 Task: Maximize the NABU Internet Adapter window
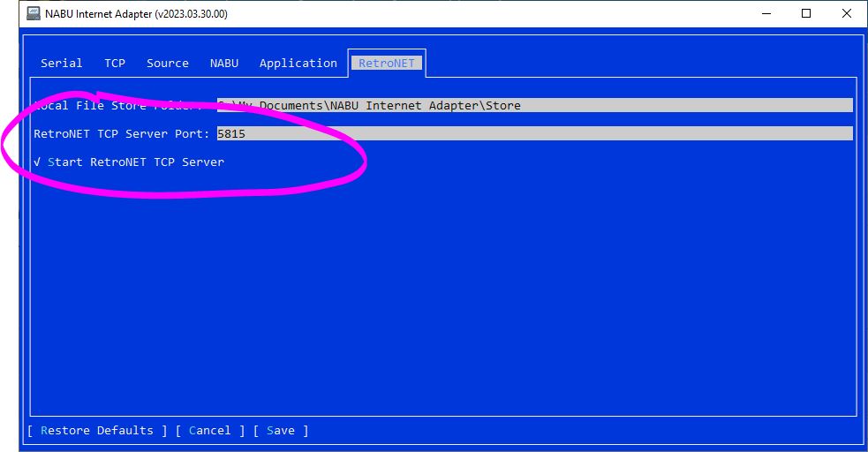click(x=806, y=13)
